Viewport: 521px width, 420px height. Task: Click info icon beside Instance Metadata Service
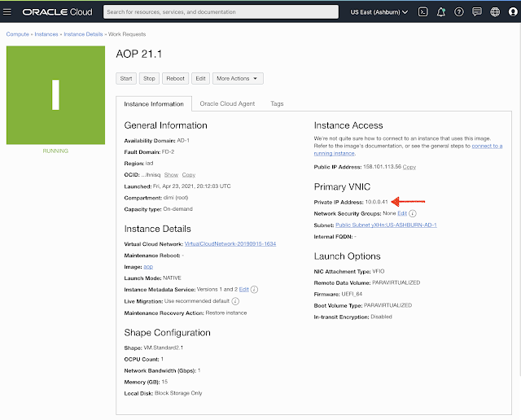point(254,290)
